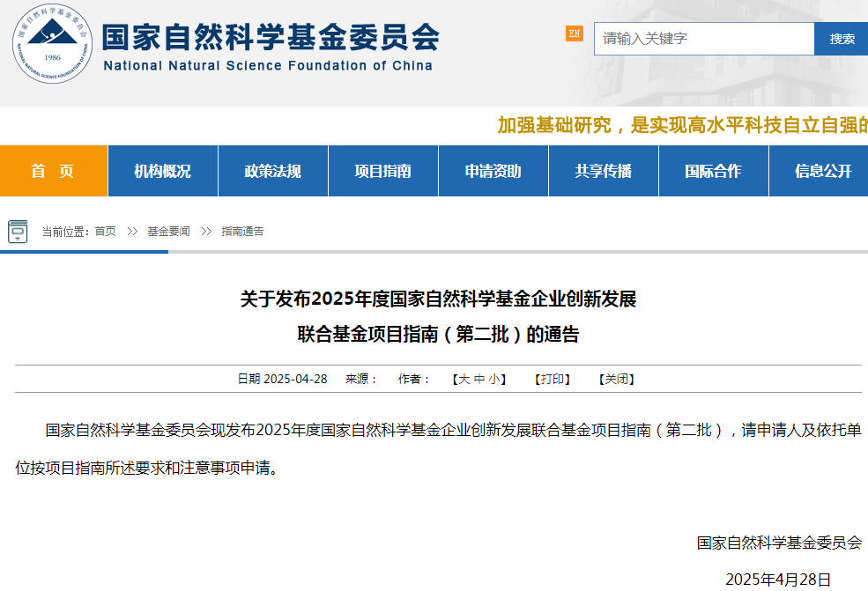The image size is (868, 591).
Task: Go to 首页 in the breadcrumb
Action: 105,232
